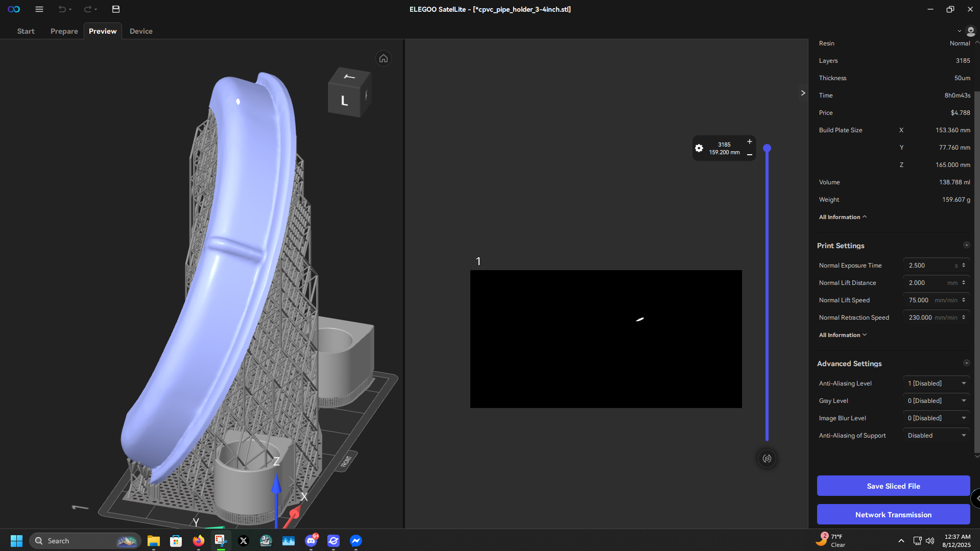Click the plus to increase layer

tap(749, 141)
